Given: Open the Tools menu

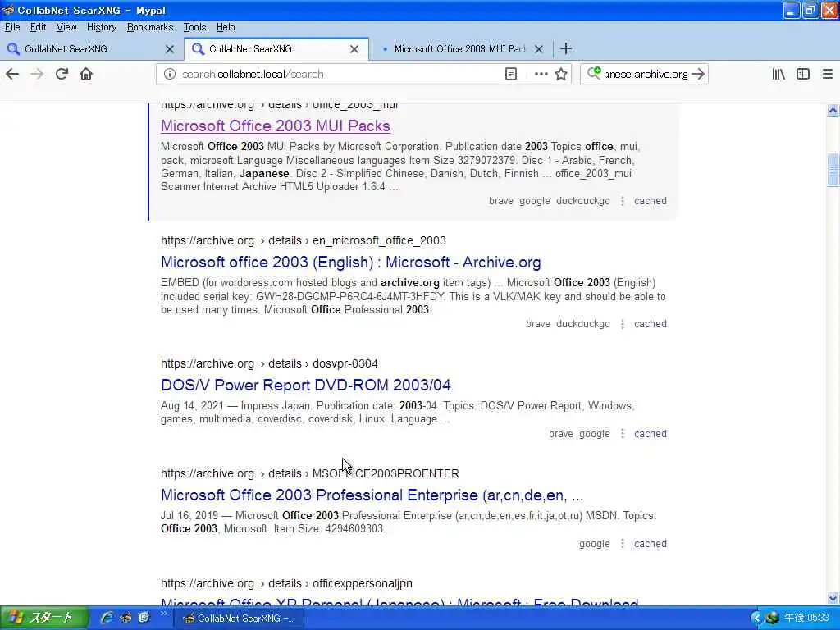Looking at the screenshot, I should tap(194, 27).
